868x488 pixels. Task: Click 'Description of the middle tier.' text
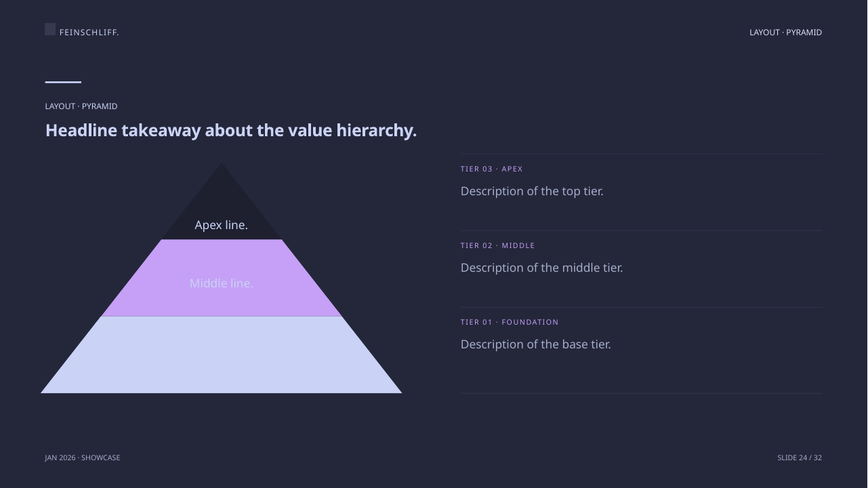[x=542, y=268]
